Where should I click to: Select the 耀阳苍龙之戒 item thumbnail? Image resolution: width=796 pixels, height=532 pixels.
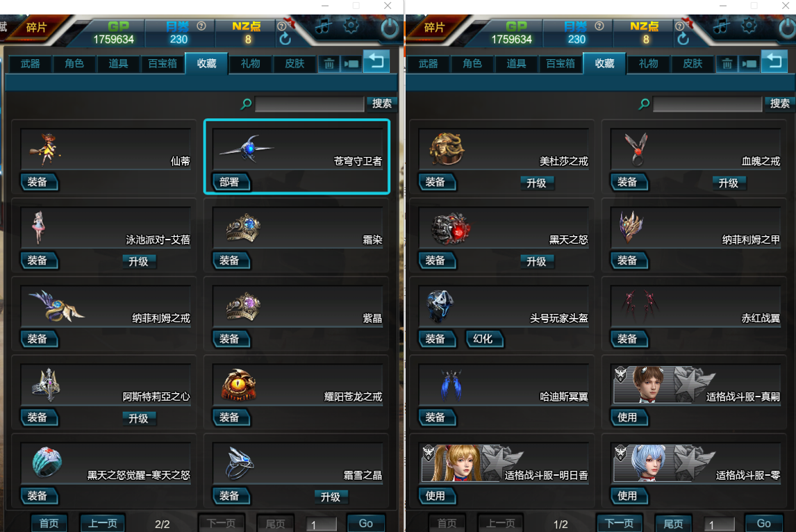tap(239, 385)
